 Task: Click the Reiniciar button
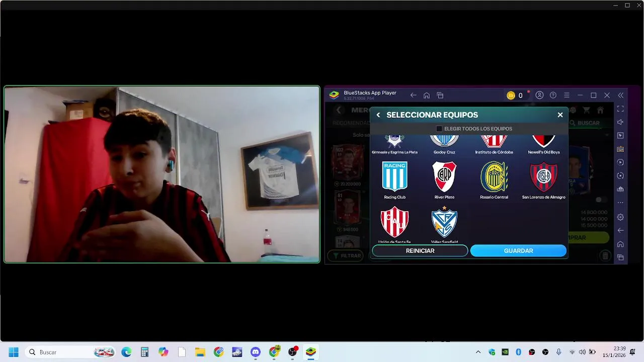(420, 251)
